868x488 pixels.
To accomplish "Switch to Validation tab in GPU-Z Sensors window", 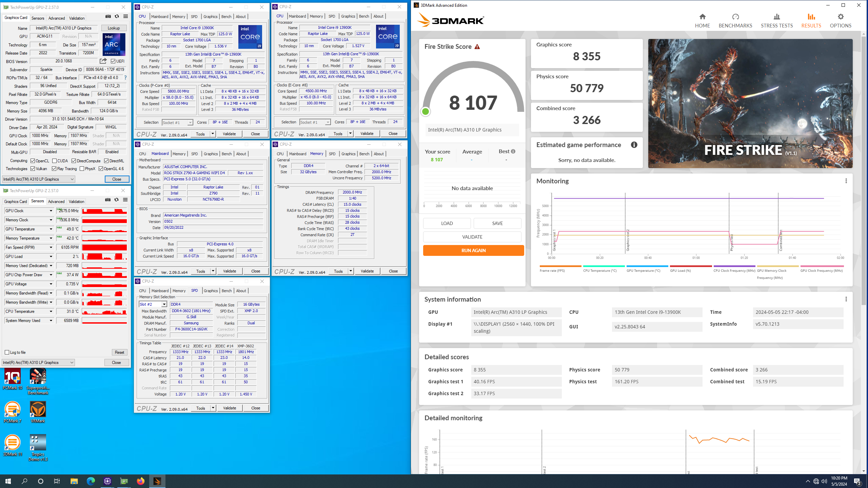I will pos(77,202).
